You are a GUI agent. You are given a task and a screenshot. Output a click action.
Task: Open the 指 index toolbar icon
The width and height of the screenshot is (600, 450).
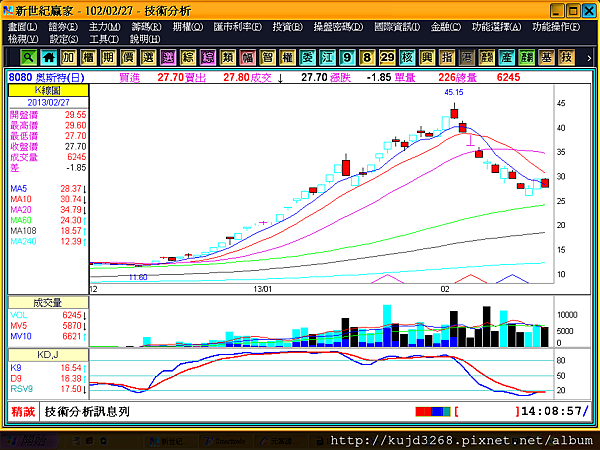click(446, 58)
